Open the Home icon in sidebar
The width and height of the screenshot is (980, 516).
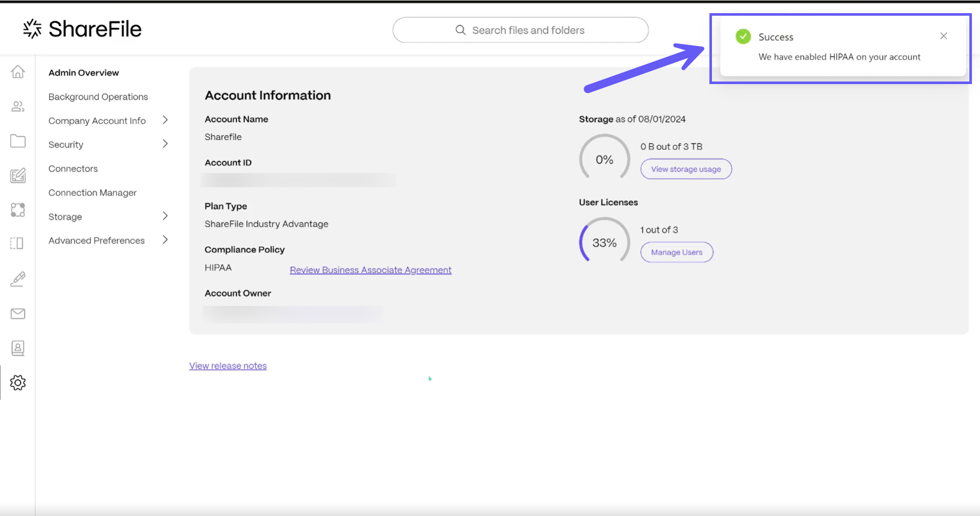click(x=18, y=72)
